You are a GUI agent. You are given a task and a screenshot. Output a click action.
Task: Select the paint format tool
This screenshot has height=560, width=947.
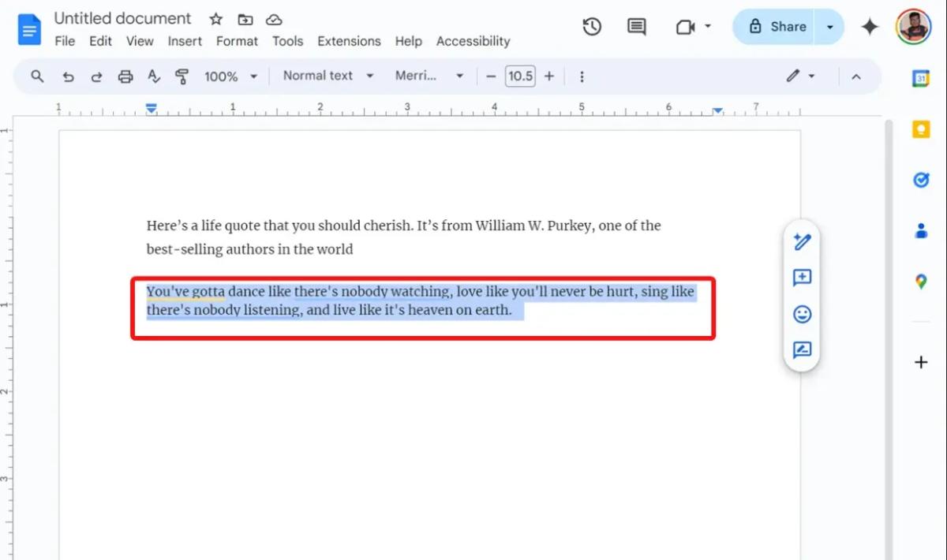(182, 76)
